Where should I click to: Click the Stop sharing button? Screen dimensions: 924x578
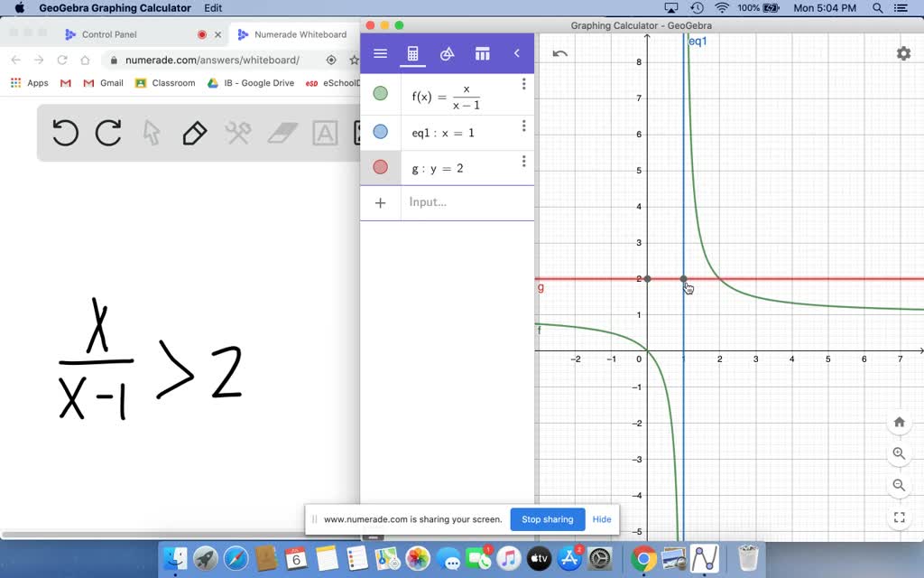547,519
